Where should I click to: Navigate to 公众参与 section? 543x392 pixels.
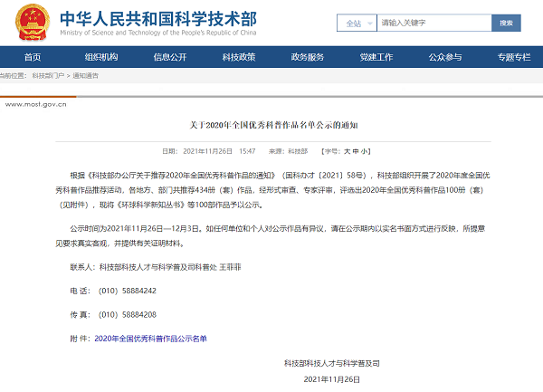(x=445, y=57)
